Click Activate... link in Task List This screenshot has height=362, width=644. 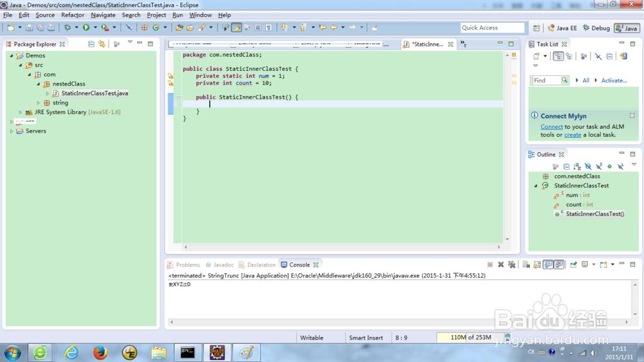614,81
